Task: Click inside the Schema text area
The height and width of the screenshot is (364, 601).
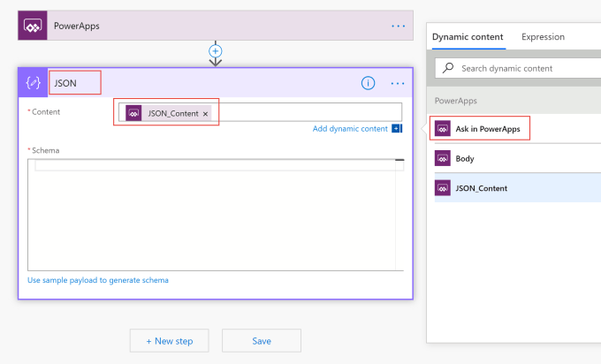Action: pyautogui.click(x=216, y=215)
